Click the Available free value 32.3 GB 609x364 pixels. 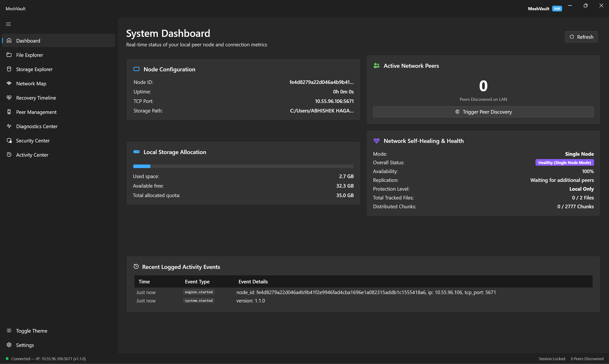click(345, 186)
